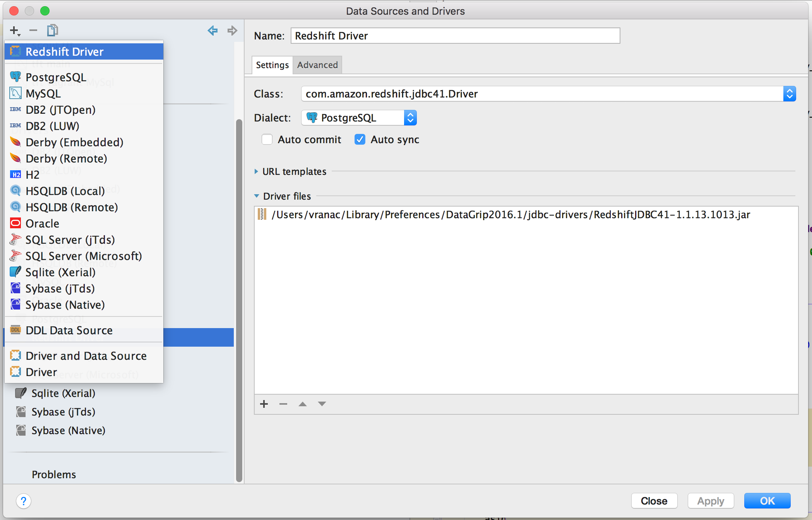Switch to the Settings tab

coord(272,65)
